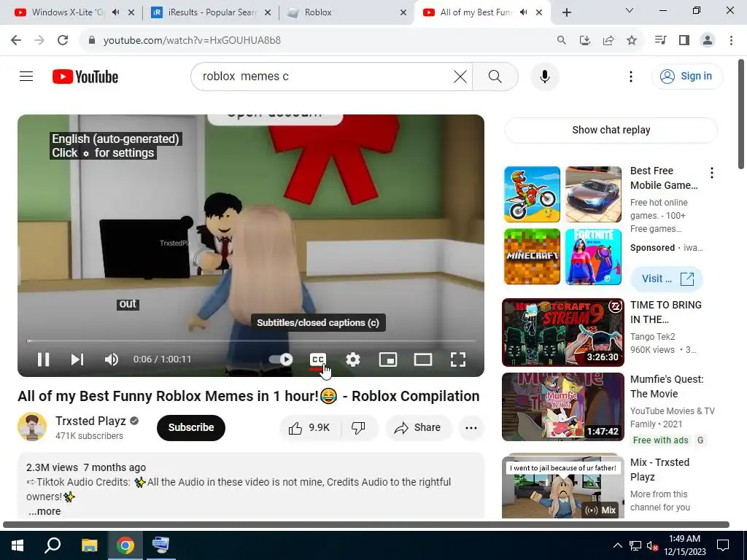Subscribe to Trxsted Playz
Screen dimensions: 747x560
click(190, 427)
